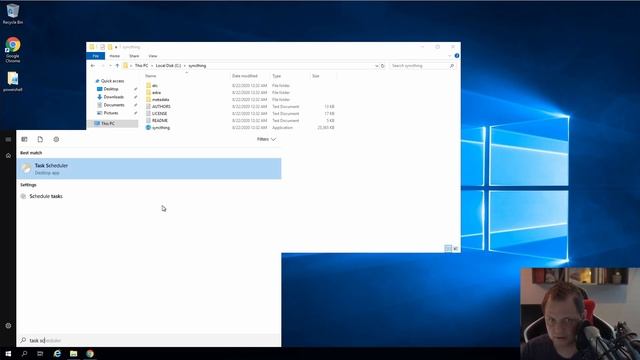Open the Home ribbon tab in Explorer

coord(115,56)
